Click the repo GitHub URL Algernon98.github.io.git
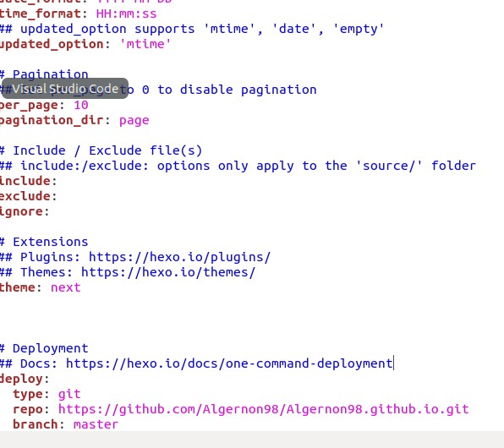The width and height of the screenshot is (504, 448). pos(264,409)
